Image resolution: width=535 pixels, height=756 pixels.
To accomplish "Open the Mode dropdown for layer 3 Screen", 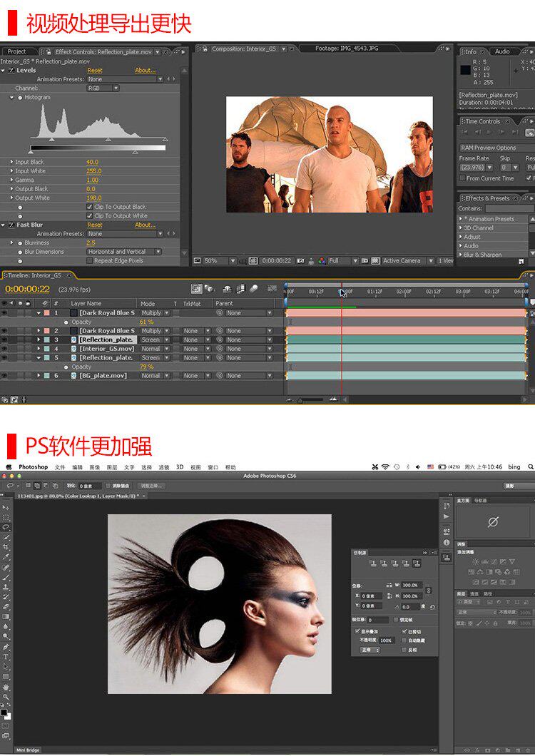I will (155, 340).
